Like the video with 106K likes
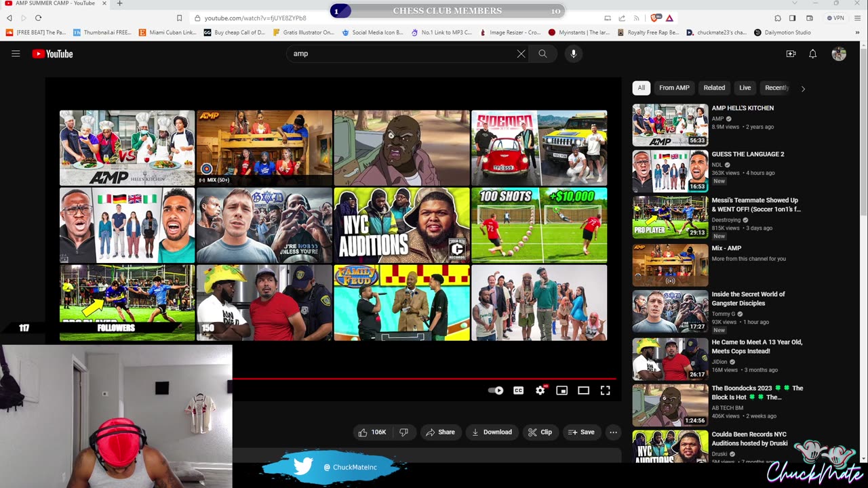Screen dimensions: 868x488 [x=372, y=432]
